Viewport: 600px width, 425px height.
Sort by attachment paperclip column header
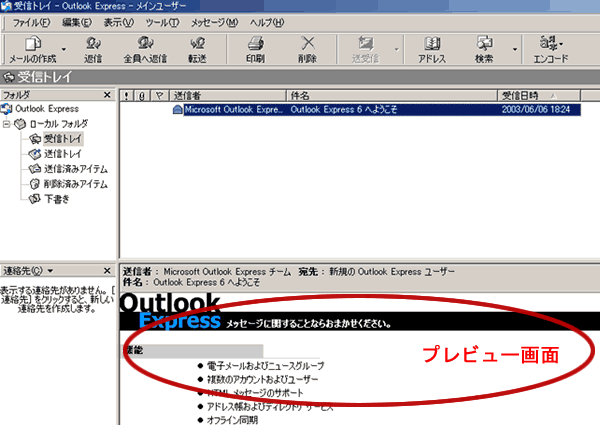(x=142, y=96)
